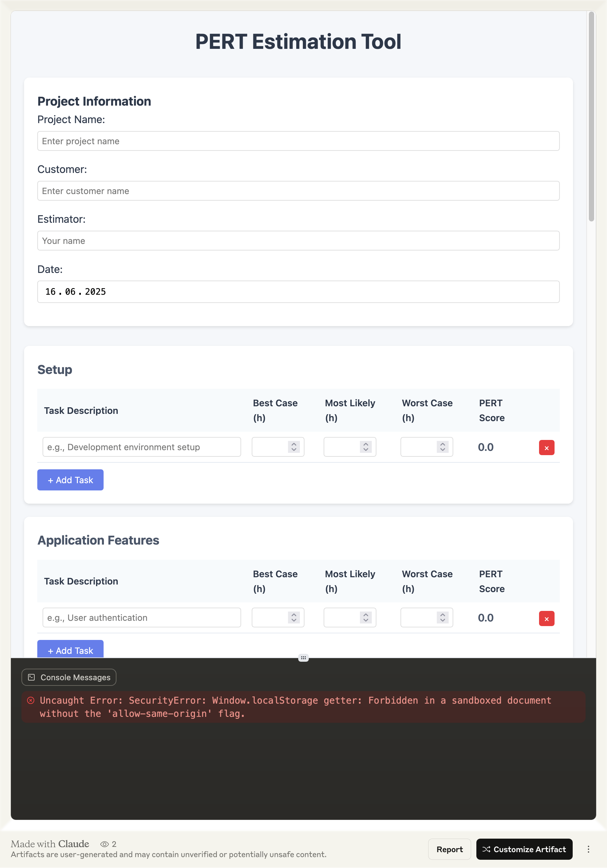Step the Application Features Worst Case value

tap(442, 618)
